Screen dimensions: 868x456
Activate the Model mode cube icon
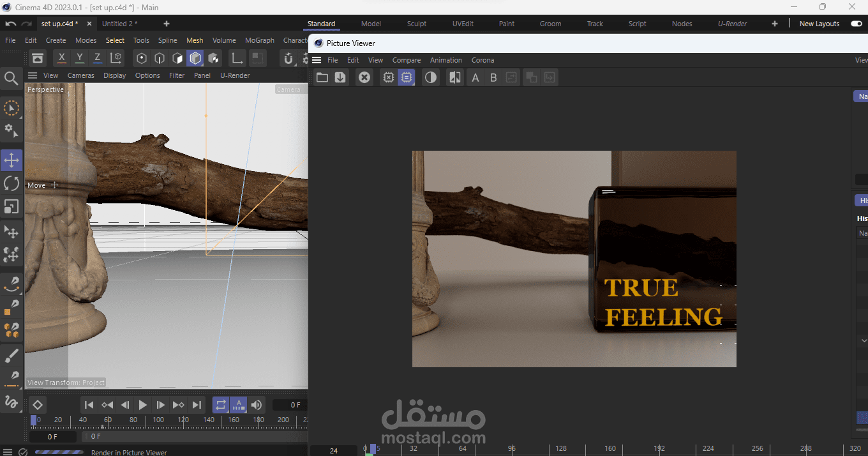click(x=195, y=58)
